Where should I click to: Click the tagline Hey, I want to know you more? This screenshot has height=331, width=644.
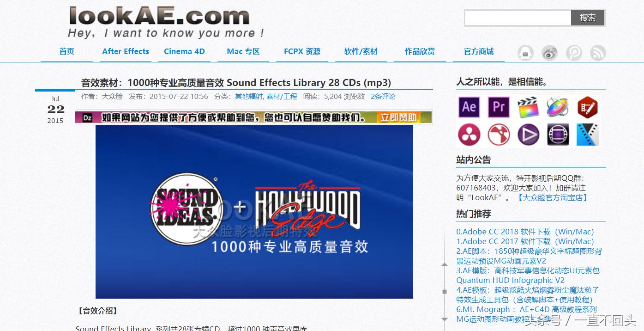[x=166, y=33]
